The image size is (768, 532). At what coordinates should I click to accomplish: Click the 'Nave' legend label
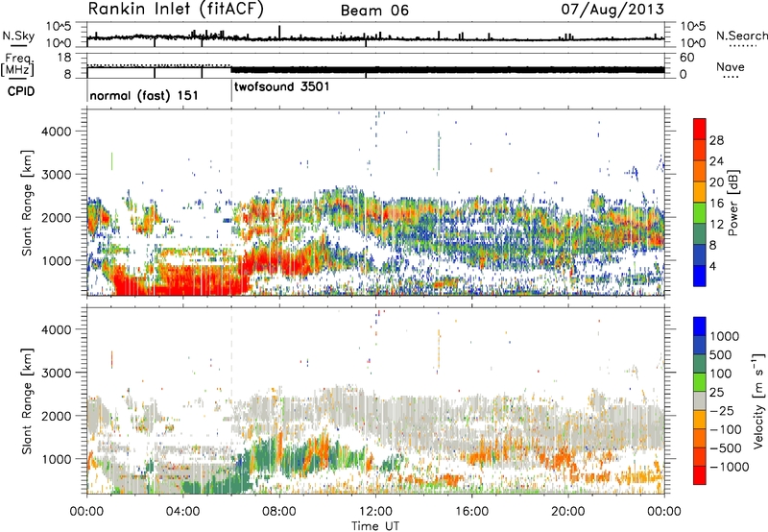point(731,67)
